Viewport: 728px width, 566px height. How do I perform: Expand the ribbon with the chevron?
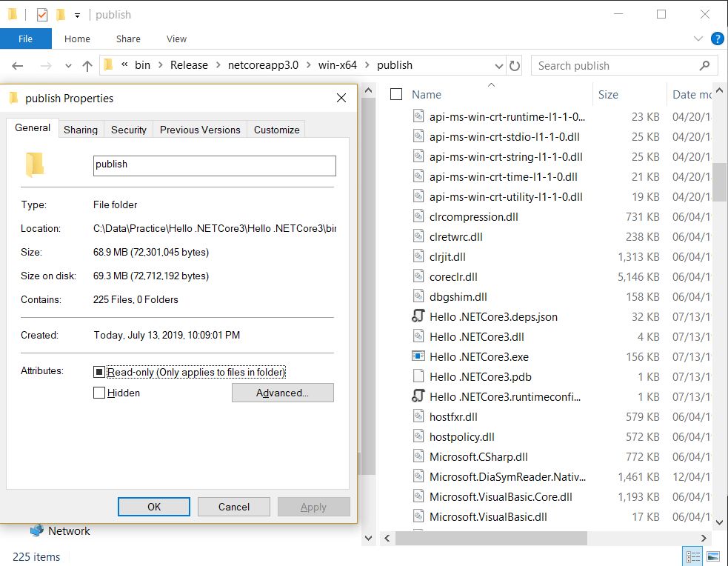[x=698, y=39]
